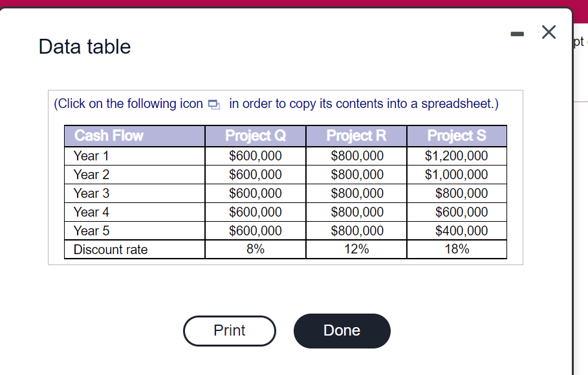Click the 12% discount rate cell
588x375 pixels.
pyautogui.click(x=356, y=249)
